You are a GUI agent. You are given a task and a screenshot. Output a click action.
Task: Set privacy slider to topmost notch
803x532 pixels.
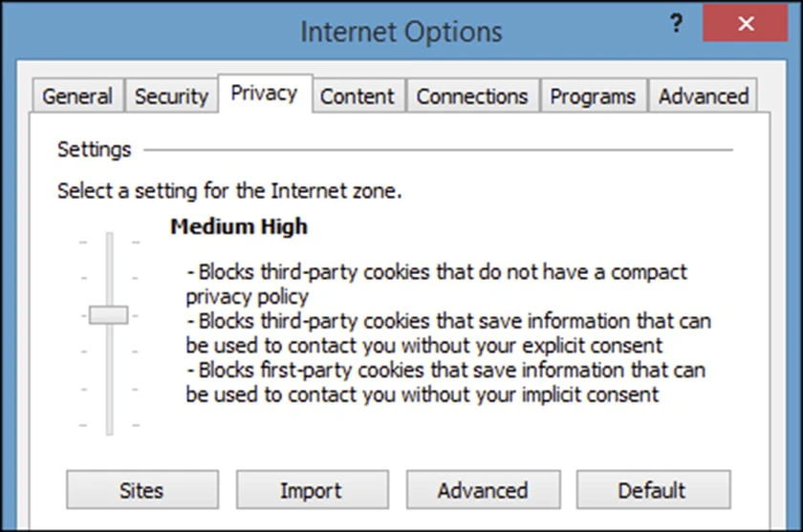click(x=109, y=242)
